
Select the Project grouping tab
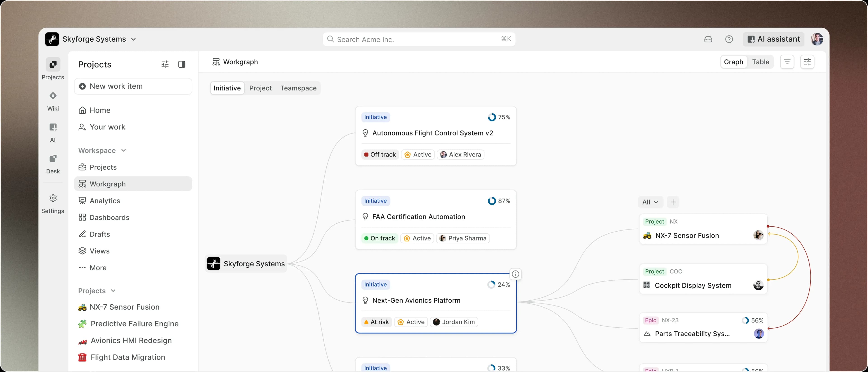click(x=260, y=88)
